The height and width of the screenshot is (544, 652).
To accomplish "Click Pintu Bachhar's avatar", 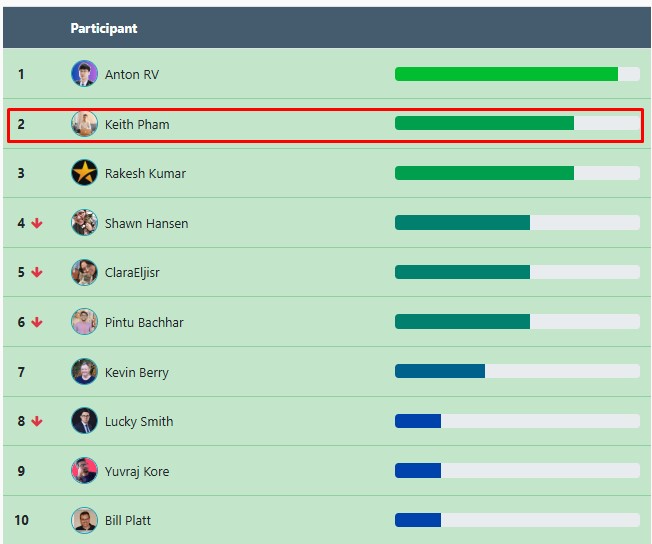I will [84, 322].
